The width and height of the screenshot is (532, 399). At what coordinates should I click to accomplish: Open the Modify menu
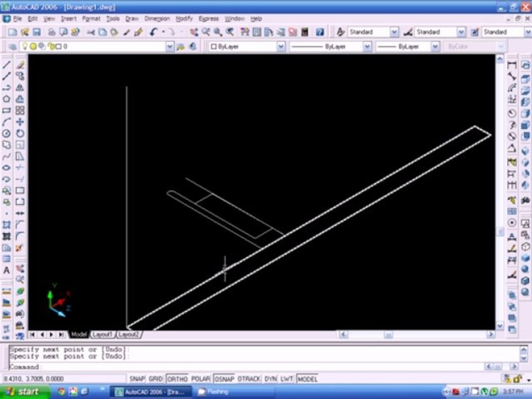tap(184, 19)
